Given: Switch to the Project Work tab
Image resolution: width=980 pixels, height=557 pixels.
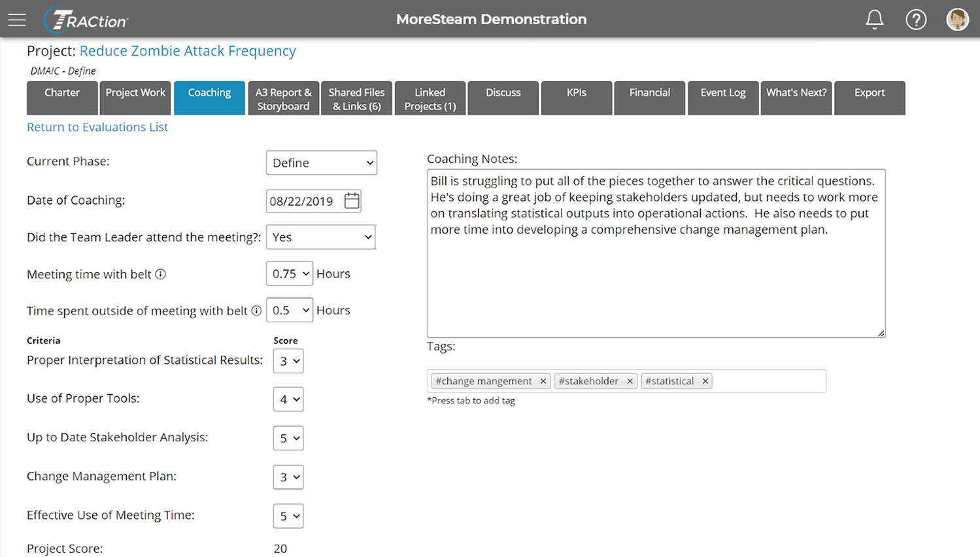Looking at the screenshot, I should (135, 98).
